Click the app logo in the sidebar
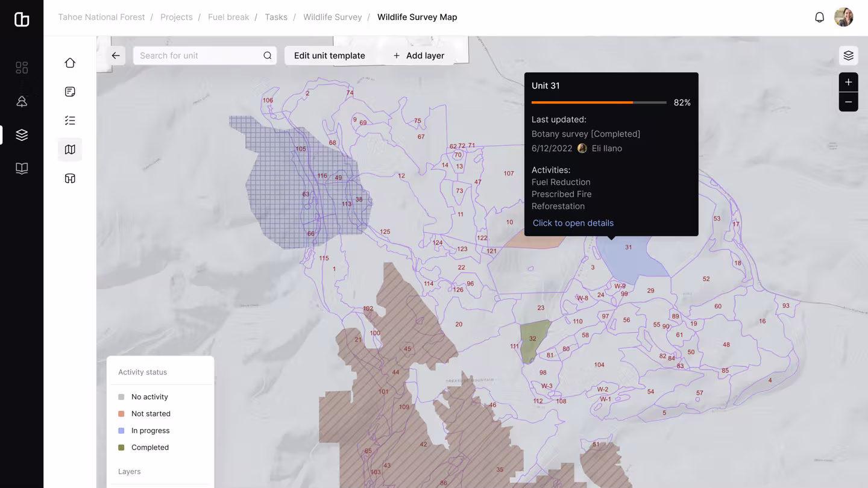The height and width of the screenshot is (488, 868). tap(22, 19)
